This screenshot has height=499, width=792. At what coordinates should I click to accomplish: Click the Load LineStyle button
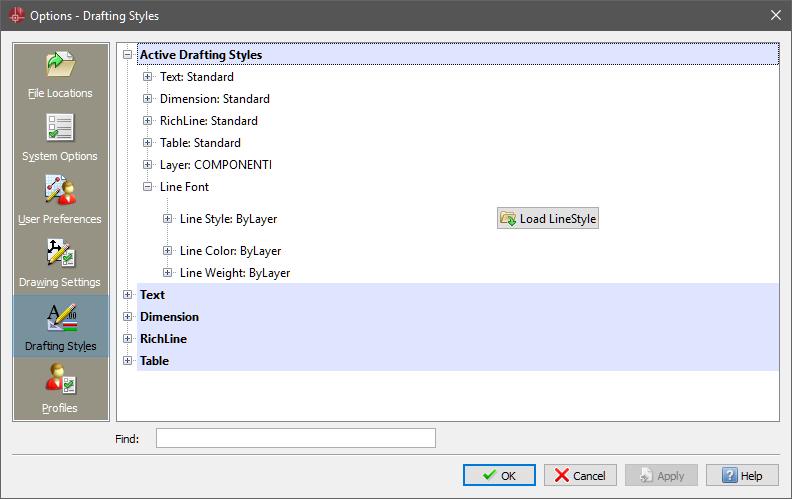548,218
